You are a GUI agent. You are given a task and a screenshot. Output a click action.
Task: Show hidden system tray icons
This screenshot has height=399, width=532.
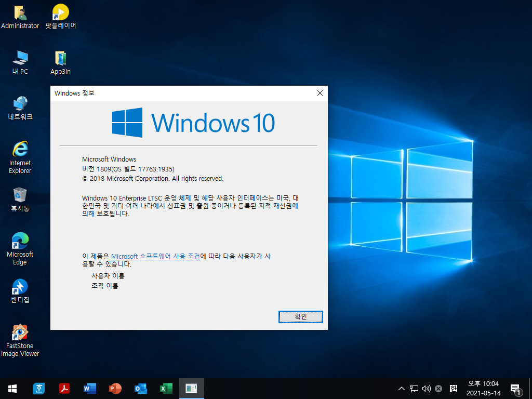click(402, 389)
